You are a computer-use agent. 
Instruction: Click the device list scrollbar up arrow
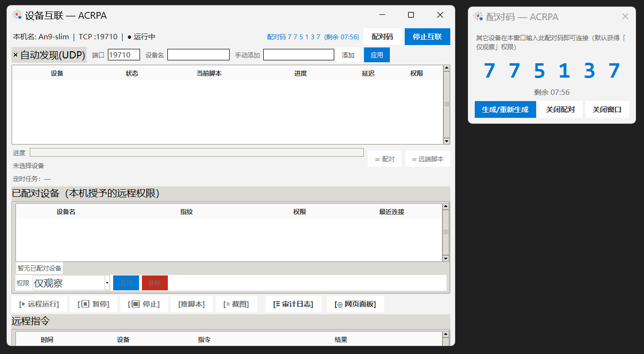coord(447,68)
